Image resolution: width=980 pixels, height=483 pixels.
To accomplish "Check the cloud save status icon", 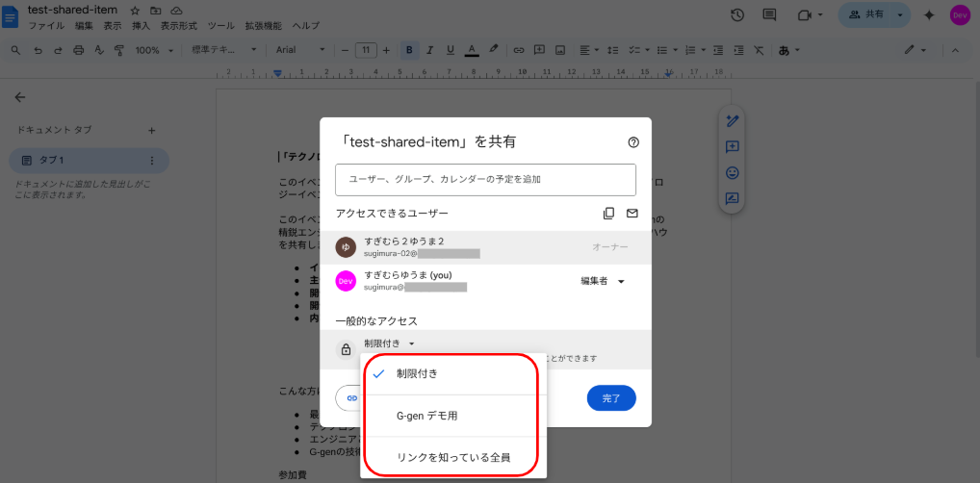I will point(177,11).
